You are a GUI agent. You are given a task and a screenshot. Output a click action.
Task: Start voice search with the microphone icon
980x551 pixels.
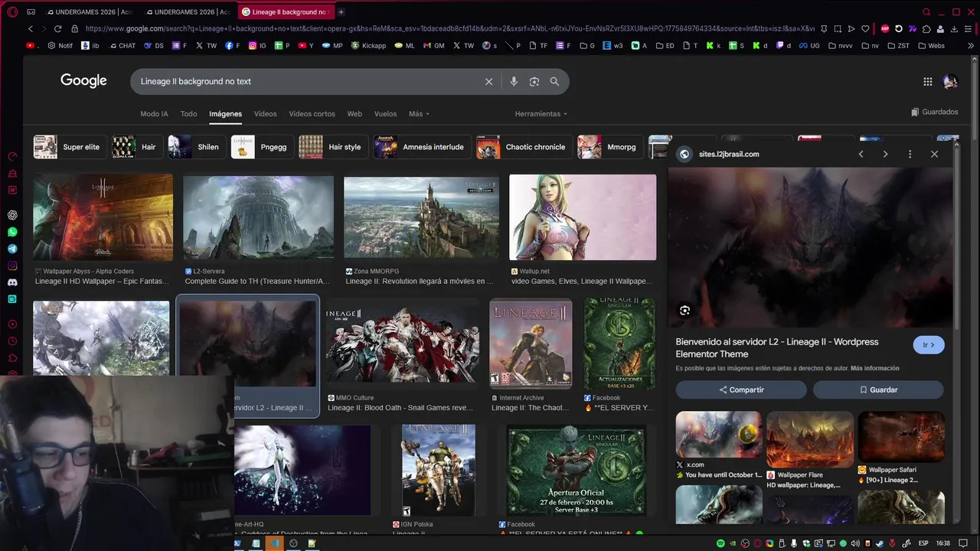(514, 81)
